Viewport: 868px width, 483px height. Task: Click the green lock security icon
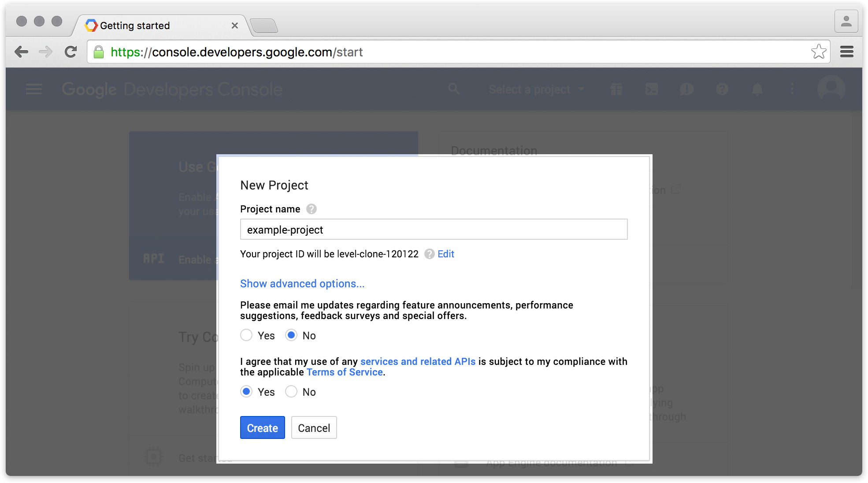[x=99, y=52]
